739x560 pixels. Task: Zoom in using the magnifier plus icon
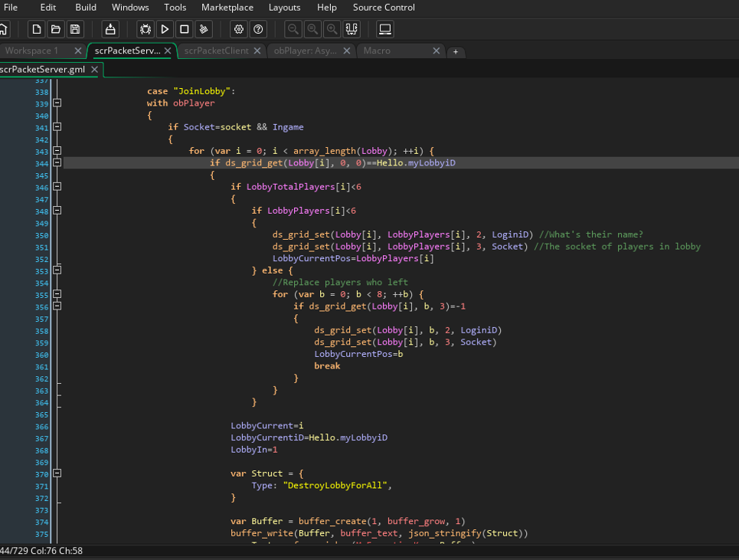pyautogui.click(x=331, y=29)
